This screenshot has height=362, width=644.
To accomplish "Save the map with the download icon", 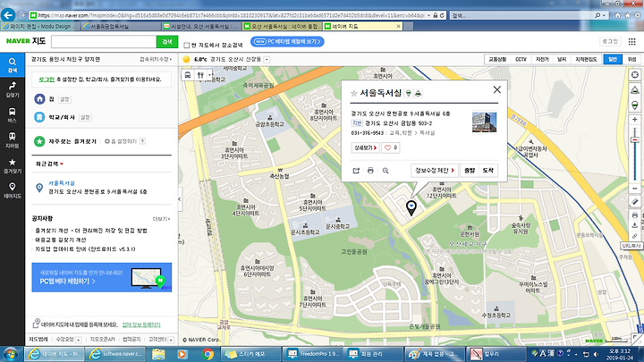I will click(635, 225).
